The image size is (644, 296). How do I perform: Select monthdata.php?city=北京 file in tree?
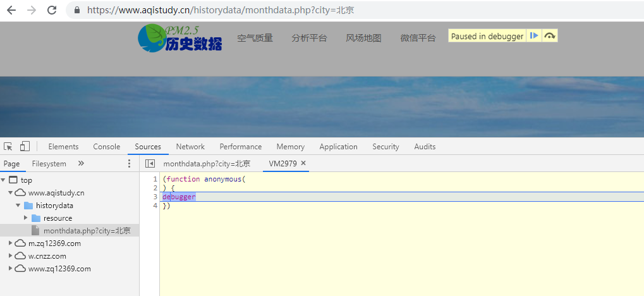tap(87, 231)
